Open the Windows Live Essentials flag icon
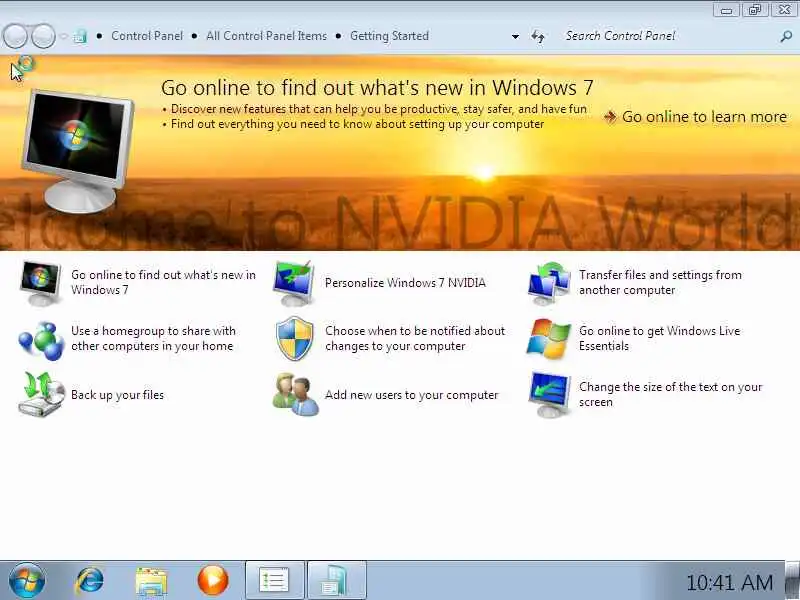The image size is (800, 600). point(548,338)
